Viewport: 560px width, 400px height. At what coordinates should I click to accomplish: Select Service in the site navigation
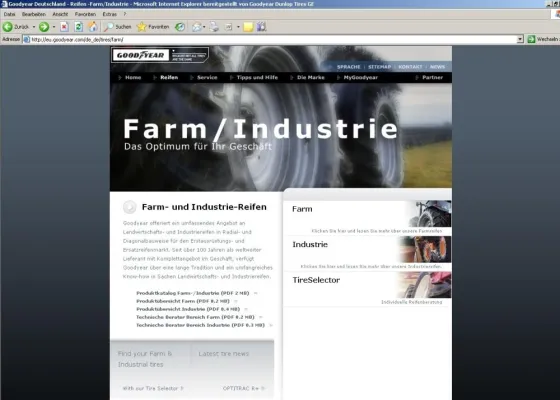point(207,78)
